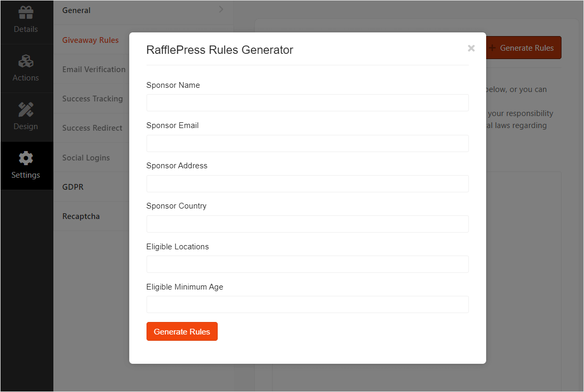The image size is (584, 392).
Task: Expand the General settings chevron
Action: pos(221,9)
